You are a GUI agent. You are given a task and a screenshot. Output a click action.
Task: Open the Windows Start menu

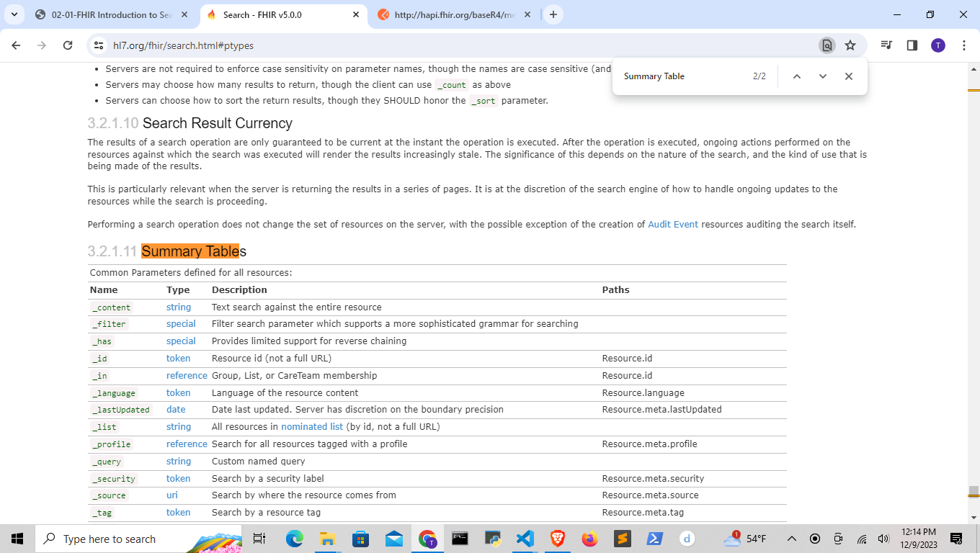17,539
